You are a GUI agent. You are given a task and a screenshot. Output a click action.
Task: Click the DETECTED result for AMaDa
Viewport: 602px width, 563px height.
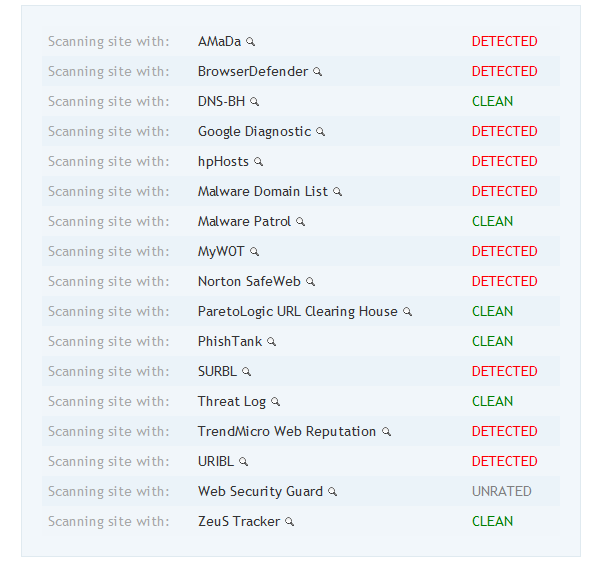coord(504,41)
